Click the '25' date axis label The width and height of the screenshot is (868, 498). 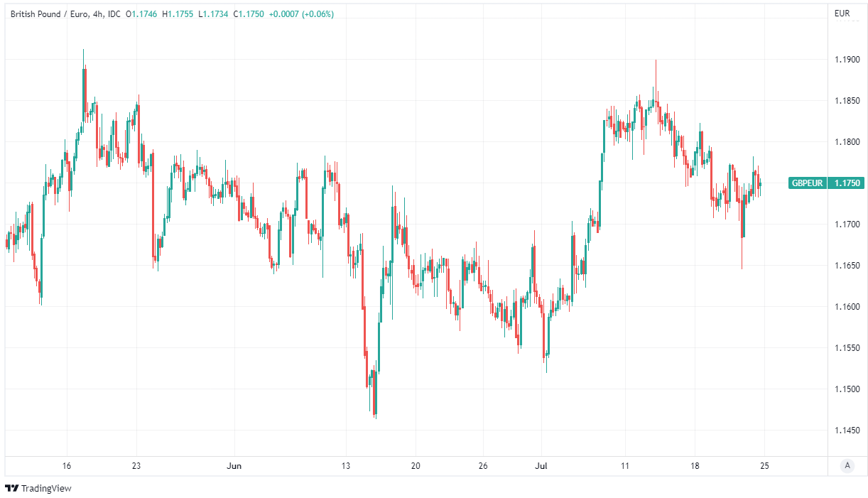point(764,466)
